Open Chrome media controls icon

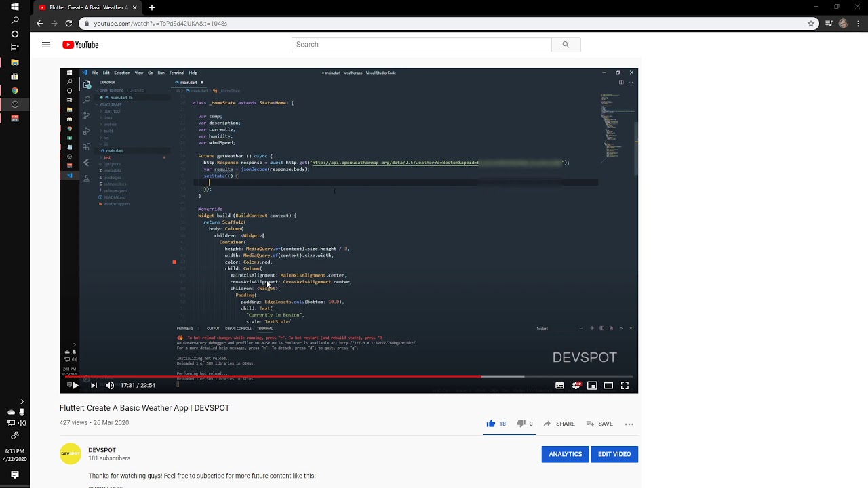coord(829,23)
